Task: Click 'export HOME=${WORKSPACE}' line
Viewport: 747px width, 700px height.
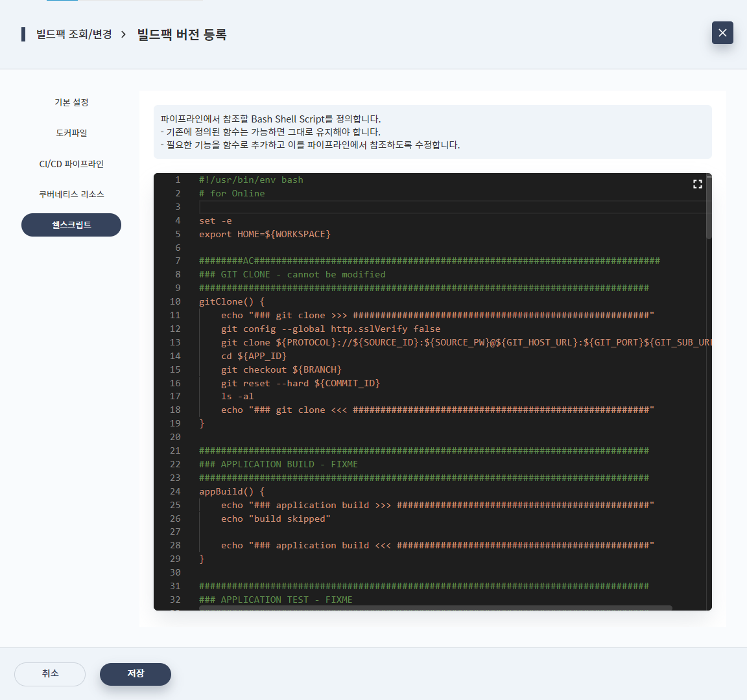Action: click(265, 234)
